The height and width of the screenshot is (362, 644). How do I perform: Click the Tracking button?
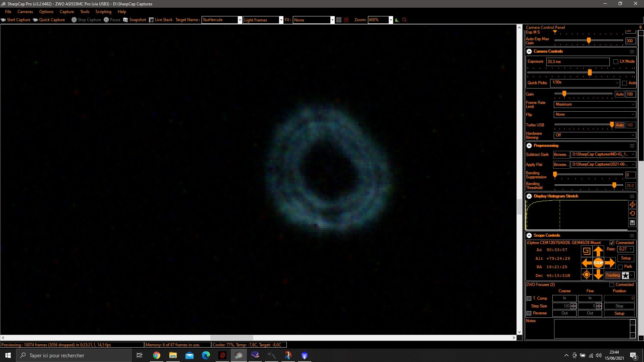[x=612, y=275]
